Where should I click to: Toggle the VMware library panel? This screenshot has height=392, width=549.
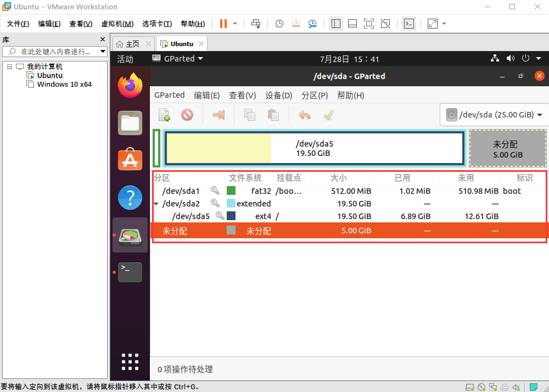click(x=335, y=24)
